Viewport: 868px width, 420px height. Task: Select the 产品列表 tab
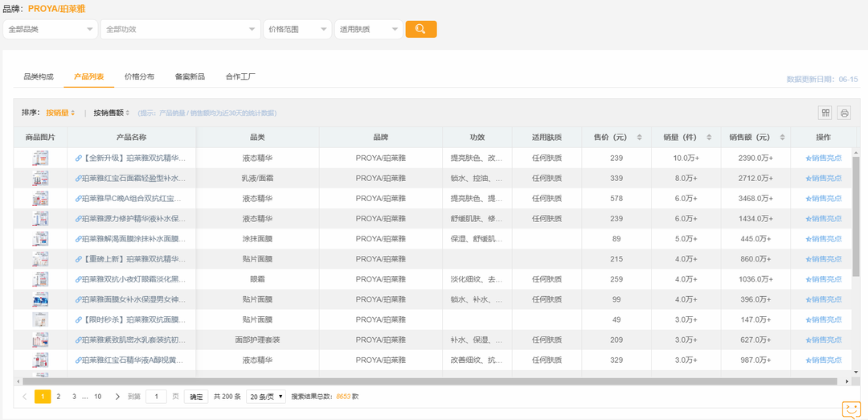point(88,77)
